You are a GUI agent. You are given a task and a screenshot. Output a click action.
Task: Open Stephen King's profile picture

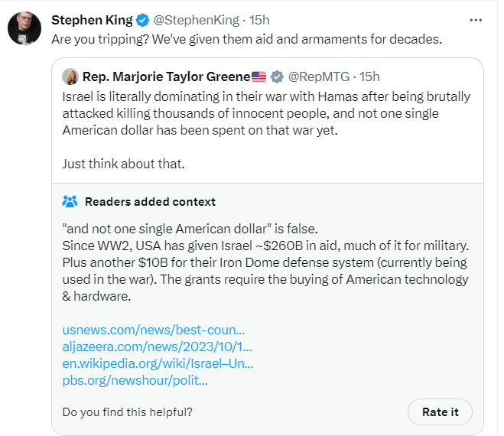point(24,28)
